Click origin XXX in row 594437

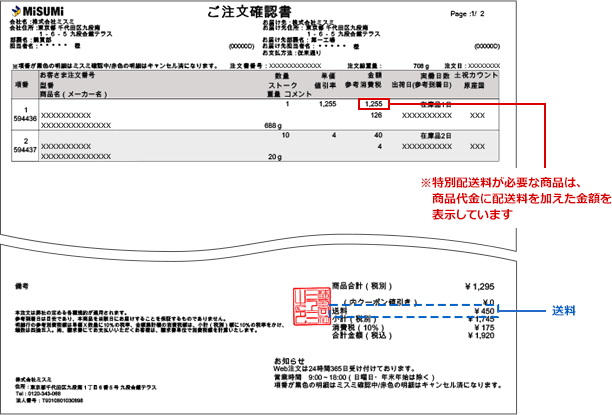(x=477, y=146)
